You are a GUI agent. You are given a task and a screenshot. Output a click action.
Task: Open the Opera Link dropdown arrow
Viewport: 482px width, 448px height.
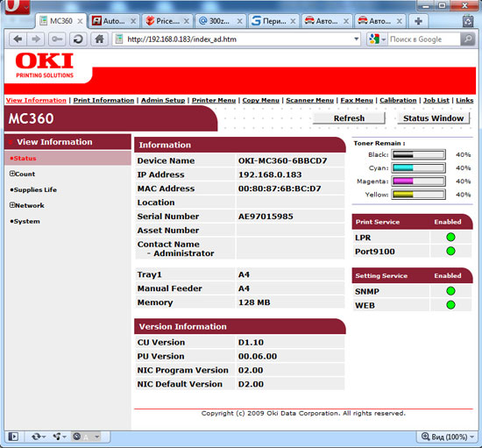44,437
